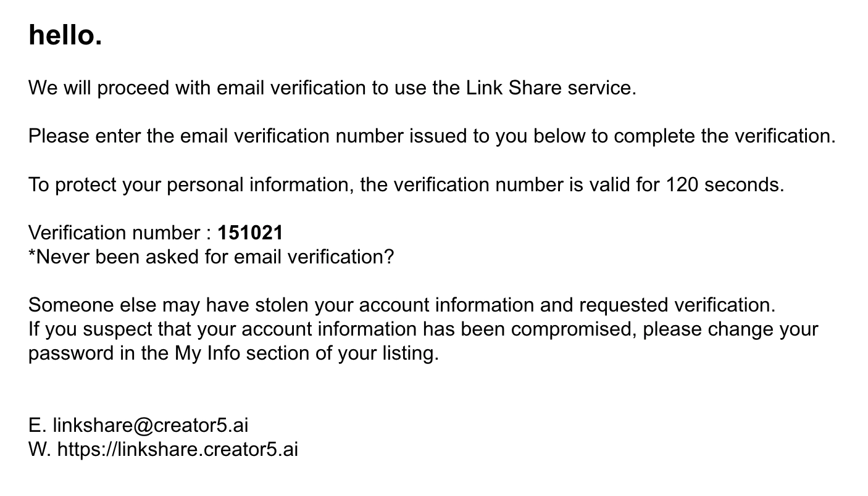Click the "complete the verification" phrase
Viewport: 868px width, 496px height.
[725, 136]
